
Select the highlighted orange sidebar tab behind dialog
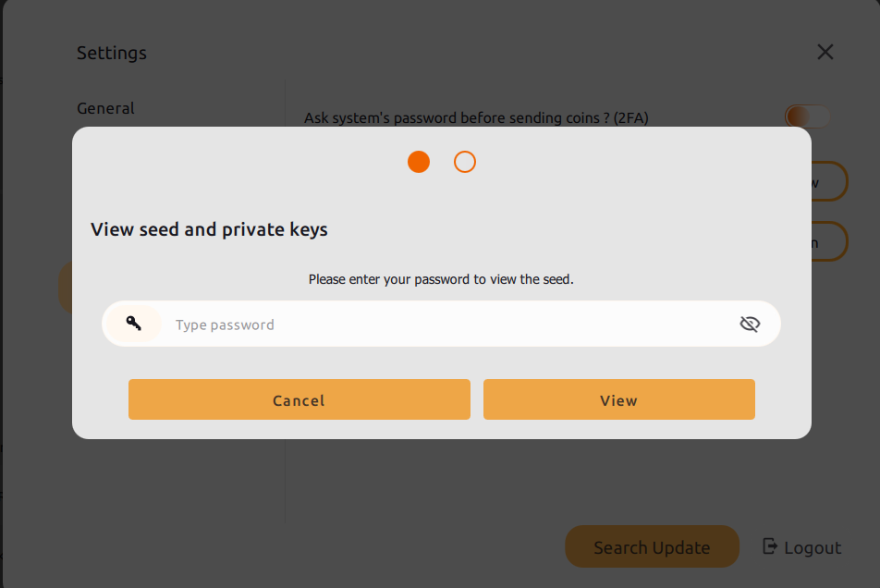[65, 287]
